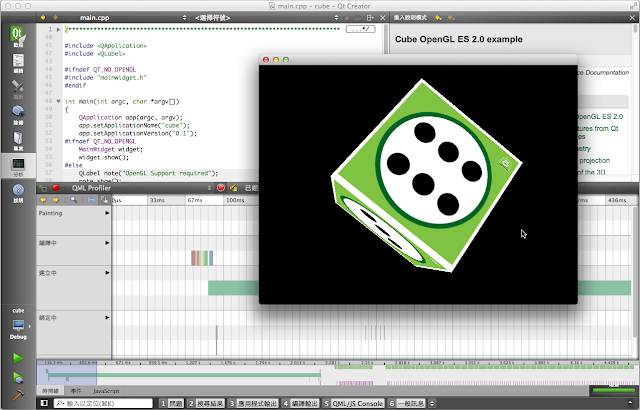Jump to next event in profiler timeline
The image size is (640, 410).
(56, 200)
